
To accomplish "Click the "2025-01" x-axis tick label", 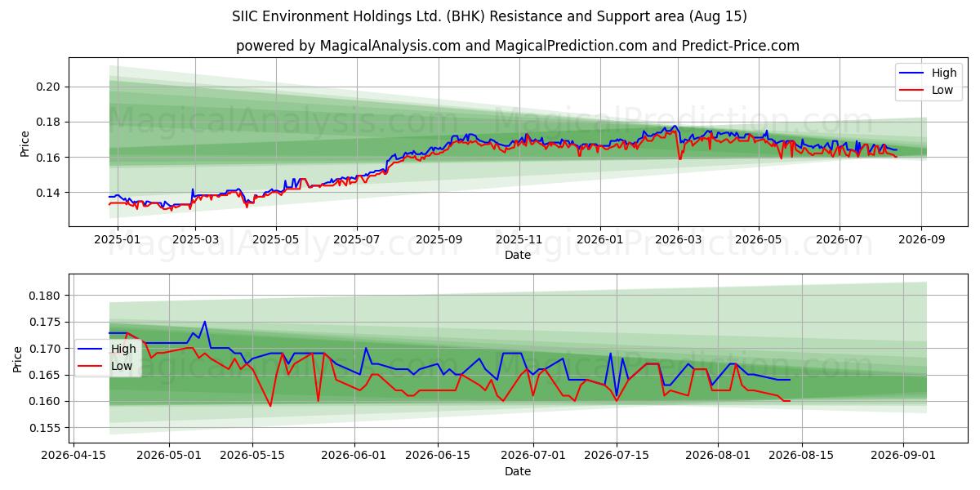I will [118, 239].
